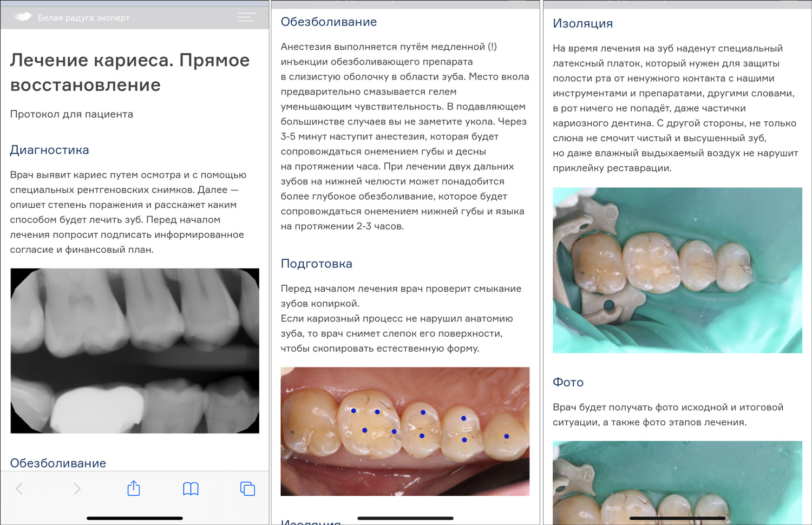This screenshot has height=525, width=812.
Task: Click the 'Диагностика' heading
Action: click(49, 150)
